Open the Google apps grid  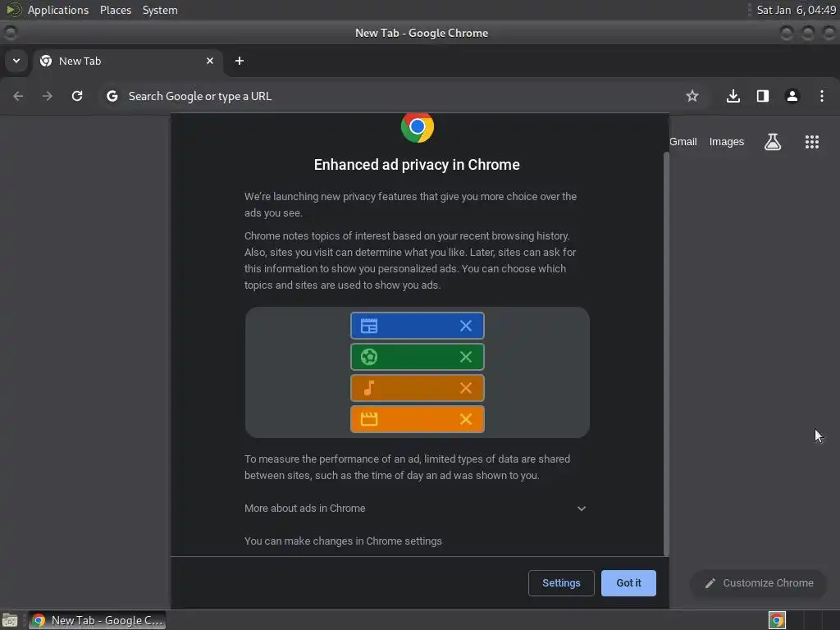811,142
